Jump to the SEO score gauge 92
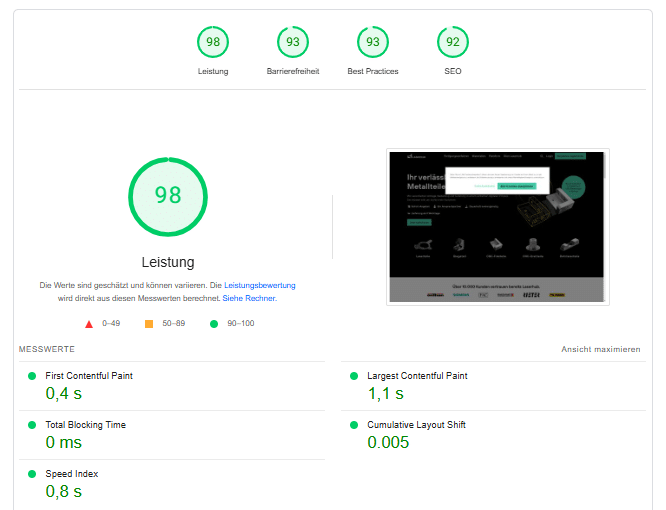This screenshot has width=666, height=510. 453,42
